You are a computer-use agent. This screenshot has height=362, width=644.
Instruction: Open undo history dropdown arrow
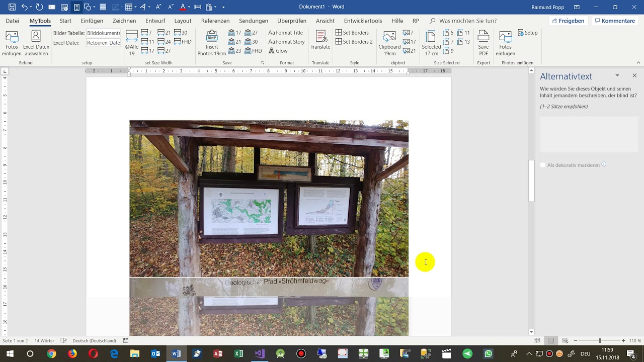pos(31,7)
